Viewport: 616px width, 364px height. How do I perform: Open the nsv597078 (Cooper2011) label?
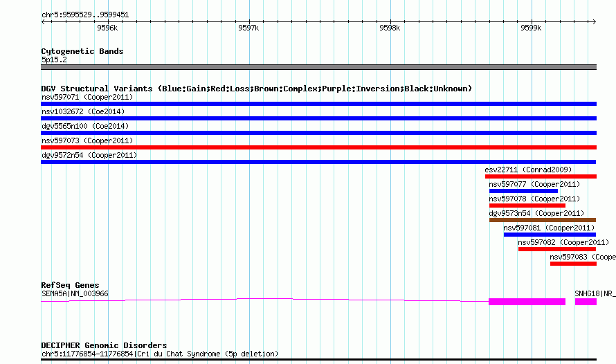click(534, 199)
